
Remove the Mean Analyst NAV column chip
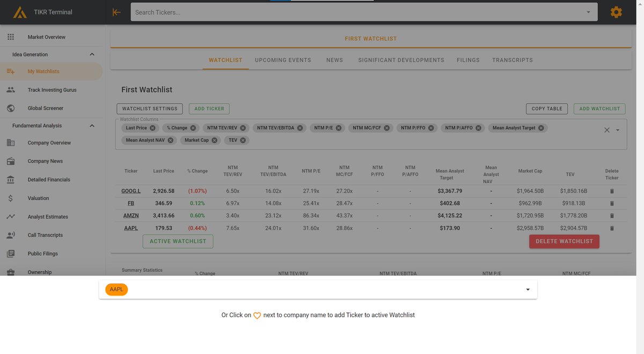coord(171,140)
